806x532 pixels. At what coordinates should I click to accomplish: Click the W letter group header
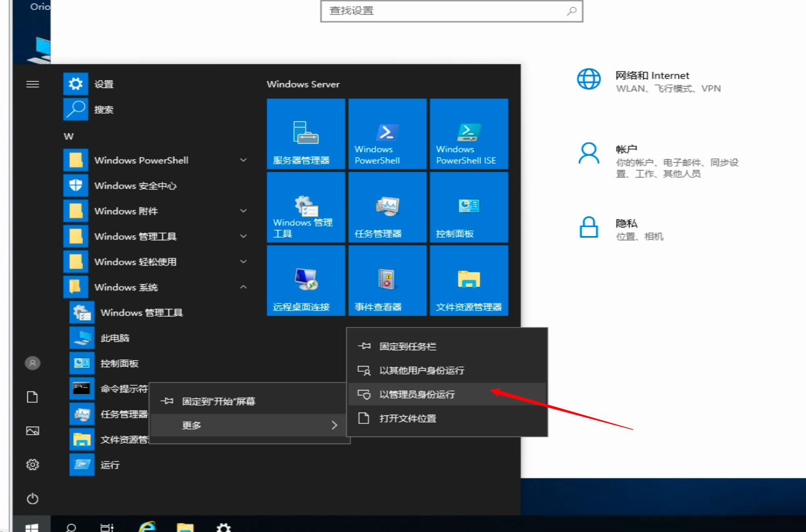(69, 136)
